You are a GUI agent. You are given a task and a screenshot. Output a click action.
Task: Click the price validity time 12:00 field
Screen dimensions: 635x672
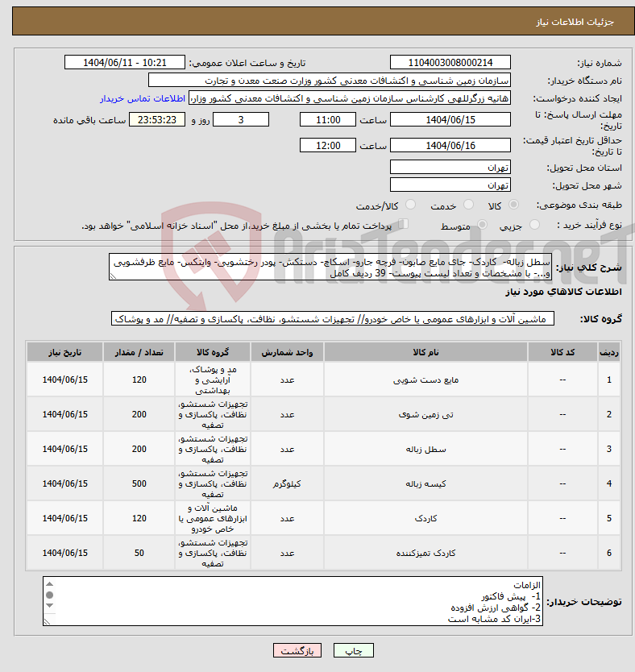coord(328,145)
